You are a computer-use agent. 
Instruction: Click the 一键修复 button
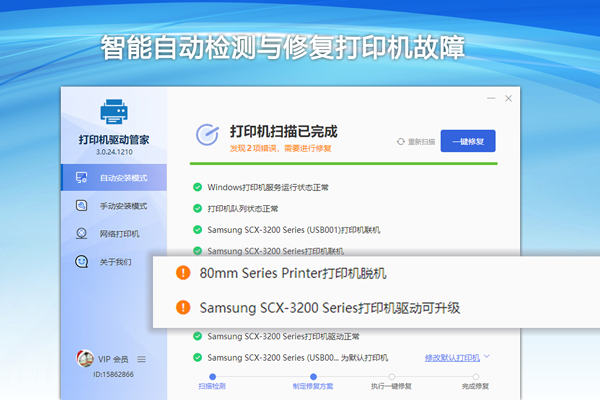[x=468, y=141]
